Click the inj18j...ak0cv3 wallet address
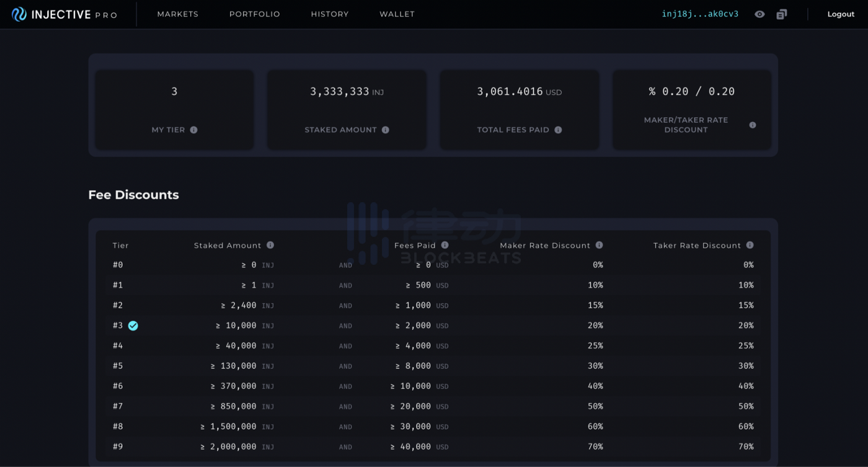 click(x=700, y=14)
